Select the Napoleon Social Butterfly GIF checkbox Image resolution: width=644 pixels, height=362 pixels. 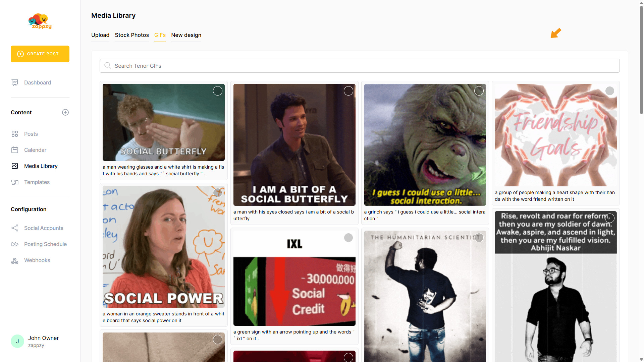(218, 91)
